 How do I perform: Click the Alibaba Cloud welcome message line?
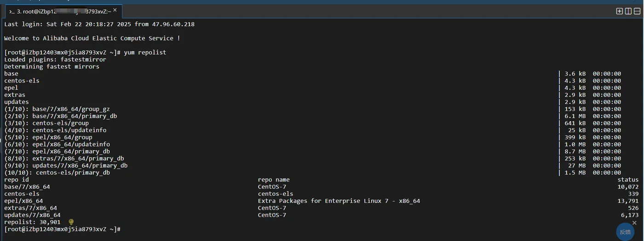coord(92,38)
